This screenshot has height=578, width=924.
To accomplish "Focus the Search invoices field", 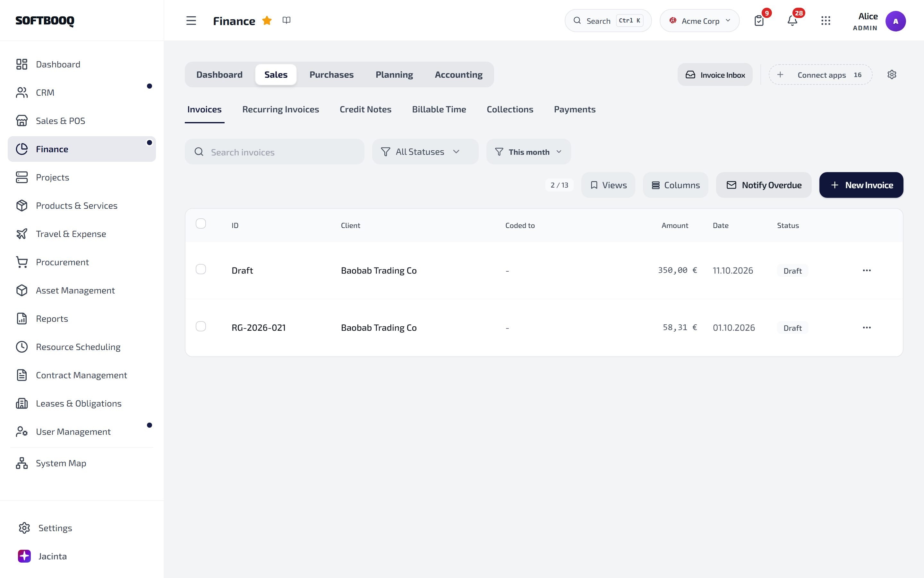I will point(275,152).
